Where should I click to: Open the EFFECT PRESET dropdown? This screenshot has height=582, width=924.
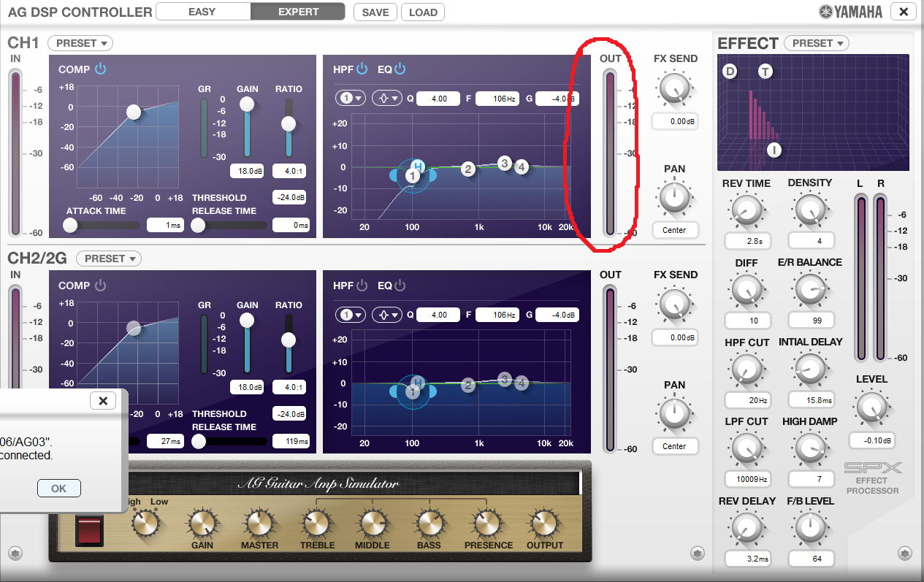pyautogui.click(x=817, y=43)
